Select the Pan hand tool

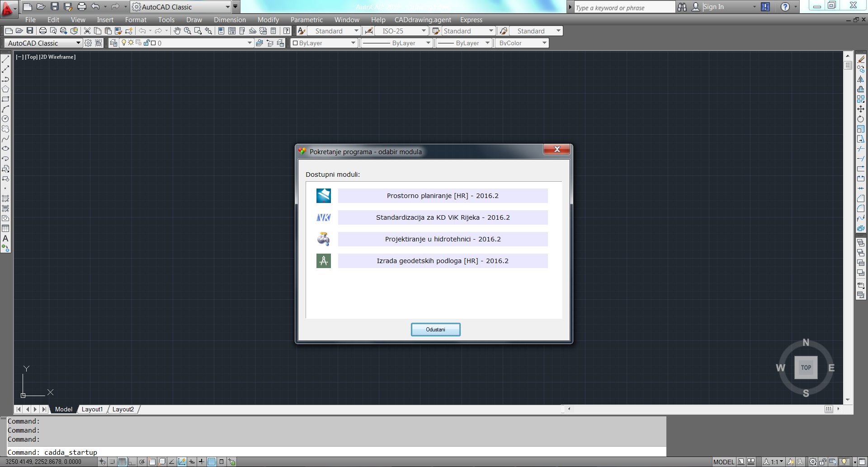pos(177,31)
